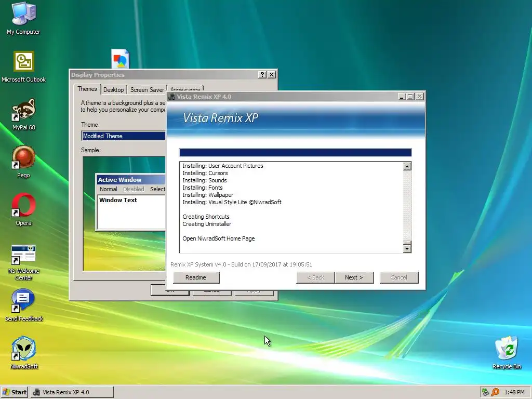The height and width of the screenshot is (399, 532).
Task: Select the Send Feedback desktop shortcut
Action: tap(23, 304)
